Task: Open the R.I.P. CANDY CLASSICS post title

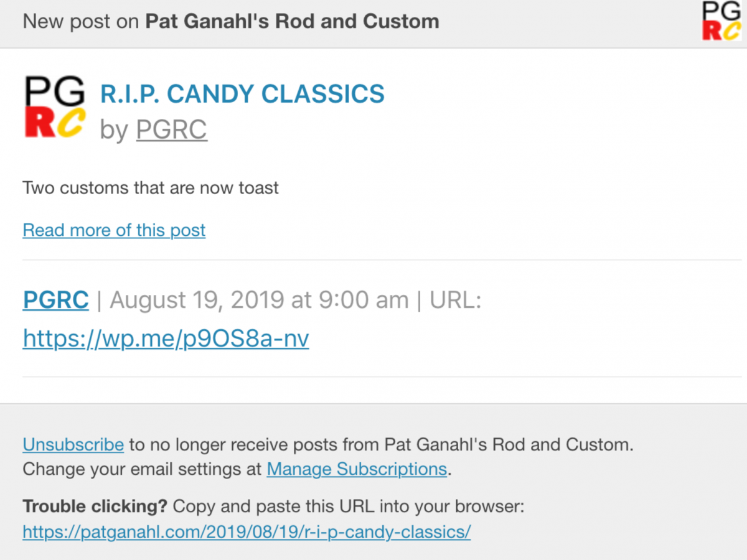Action: (x=242, y=94)
